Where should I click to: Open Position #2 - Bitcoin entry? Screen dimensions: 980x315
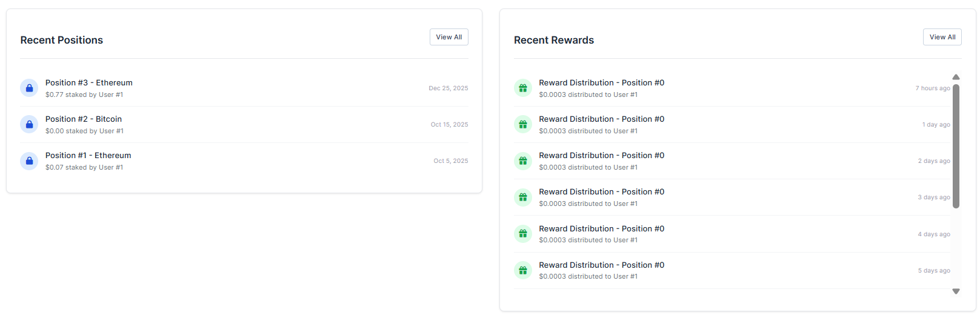tap(84, 119)
